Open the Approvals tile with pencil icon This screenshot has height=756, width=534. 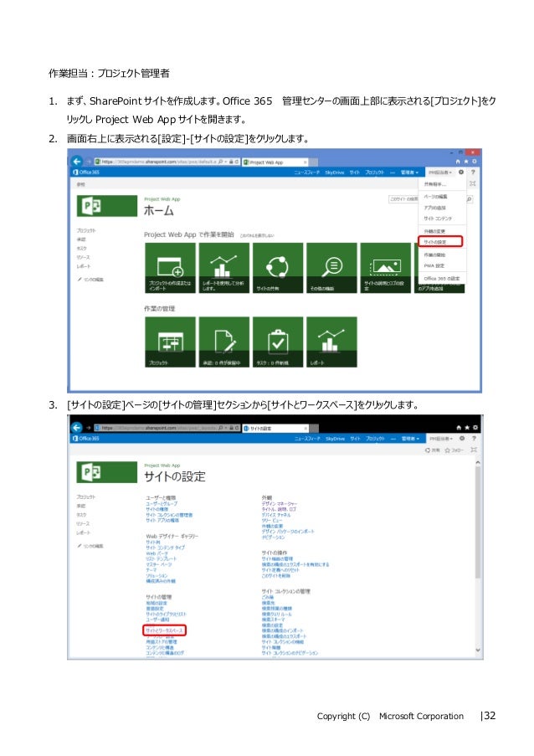tap(224, 342)
